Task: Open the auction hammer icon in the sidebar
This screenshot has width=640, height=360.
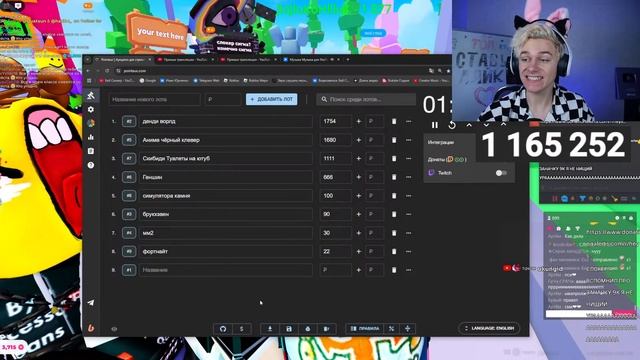Action: click(x=91, y=96)
